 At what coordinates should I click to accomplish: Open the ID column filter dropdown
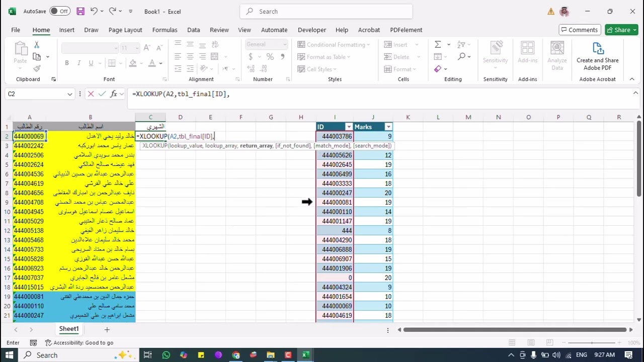[349, 127]
